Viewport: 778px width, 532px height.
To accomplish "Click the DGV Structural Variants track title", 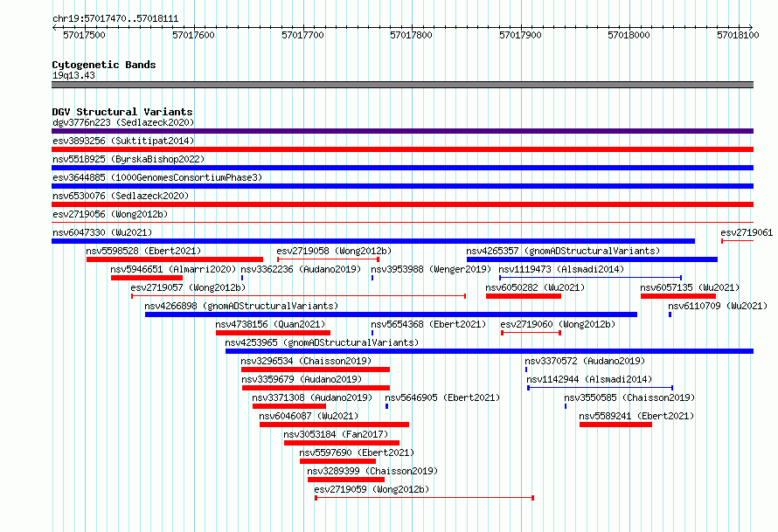I will point(122,112).
